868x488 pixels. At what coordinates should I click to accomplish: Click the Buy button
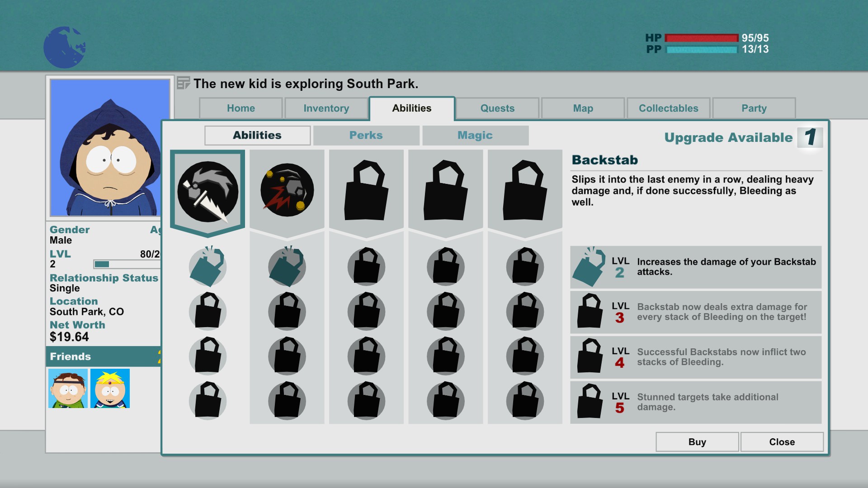point(697,442)
